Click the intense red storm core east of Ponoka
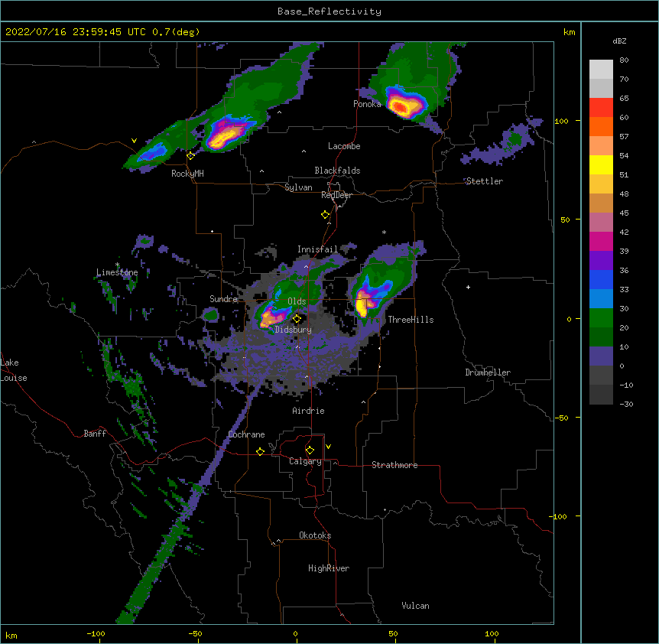Screen dimensions: 659x644 pyautogui.click(x=401, y=107)
